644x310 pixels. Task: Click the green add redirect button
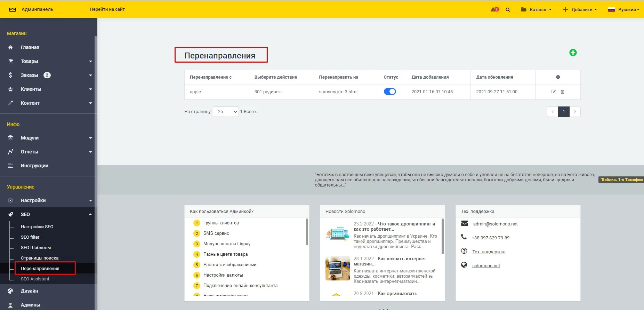coord(573,53)
